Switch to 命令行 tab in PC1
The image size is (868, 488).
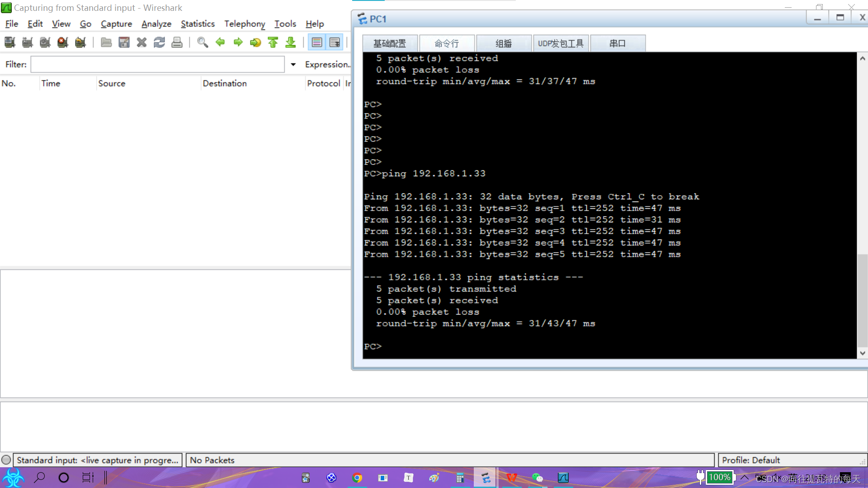(447, 43)
